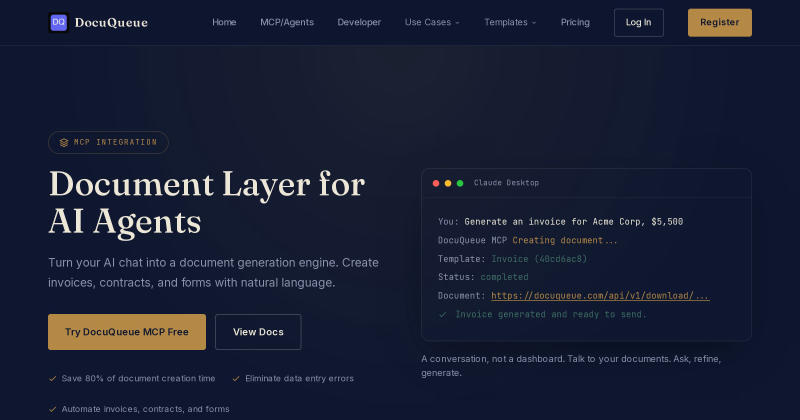800x420 pixels.
Task: Click 'Save 80% of document creation time' text
Action: [138, 379]
